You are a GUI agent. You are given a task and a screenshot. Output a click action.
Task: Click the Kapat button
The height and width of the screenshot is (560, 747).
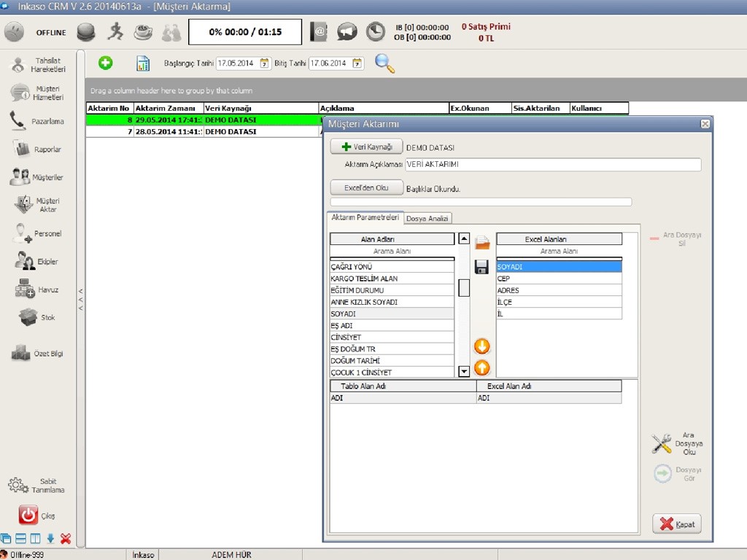(676, 524)
